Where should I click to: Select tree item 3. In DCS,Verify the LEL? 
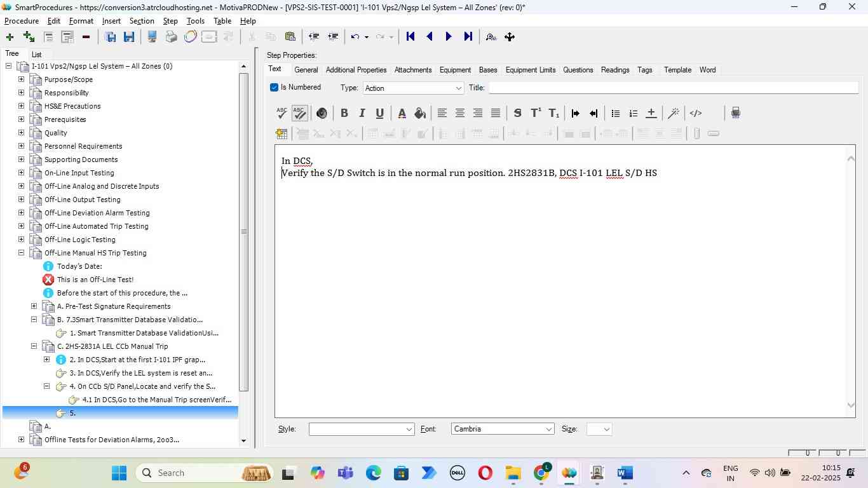pos(141,373)
